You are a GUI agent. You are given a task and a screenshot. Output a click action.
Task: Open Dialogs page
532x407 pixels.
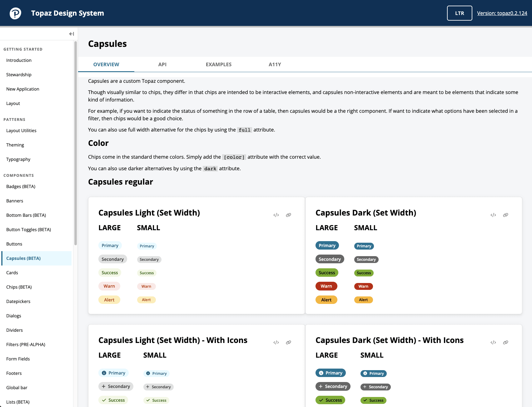(x=37, y=316)
